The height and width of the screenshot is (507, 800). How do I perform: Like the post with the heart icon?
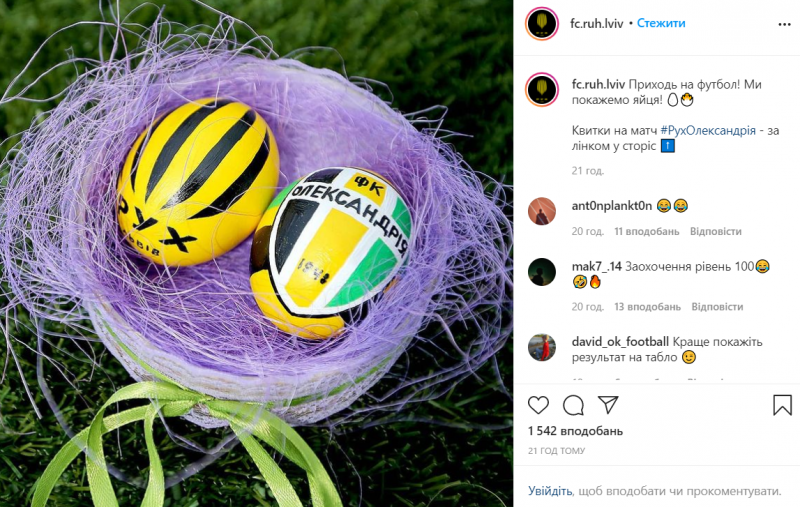(x=538, y=405)
